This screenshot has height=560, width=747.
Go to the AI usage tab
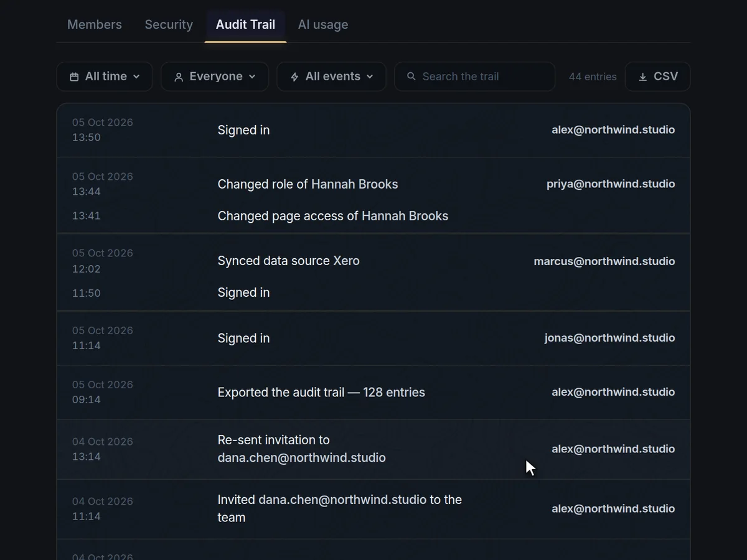click(323, 25)
